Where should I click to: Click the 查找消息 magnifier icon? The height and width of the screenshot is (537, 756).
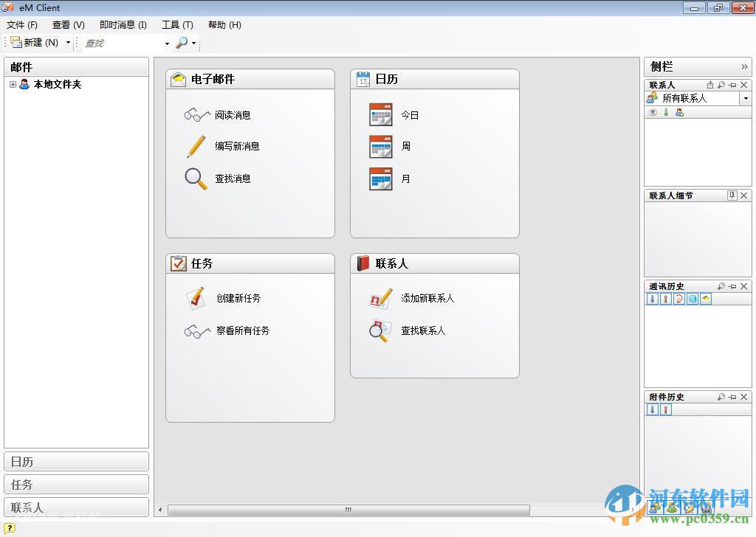pyautogui.click(x=196, y=178)
